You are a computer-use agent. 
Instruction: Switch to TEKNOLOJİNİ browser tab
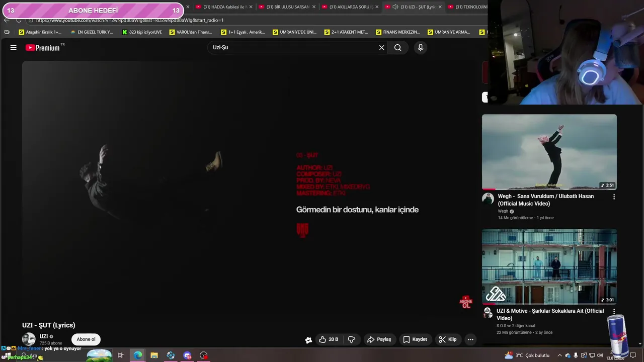click(467, 7)
